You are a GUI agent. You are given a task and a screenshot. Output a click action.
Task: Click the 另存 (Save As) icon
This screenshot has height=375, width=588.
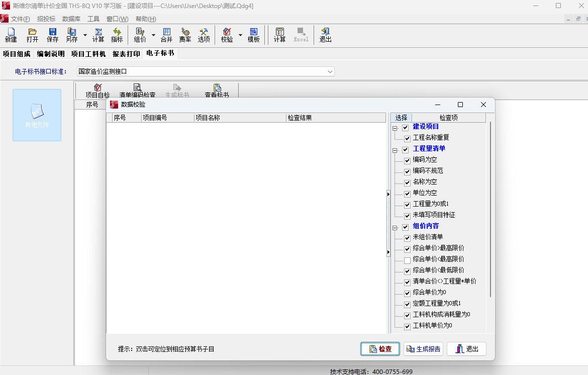click(x=72, y=35)
